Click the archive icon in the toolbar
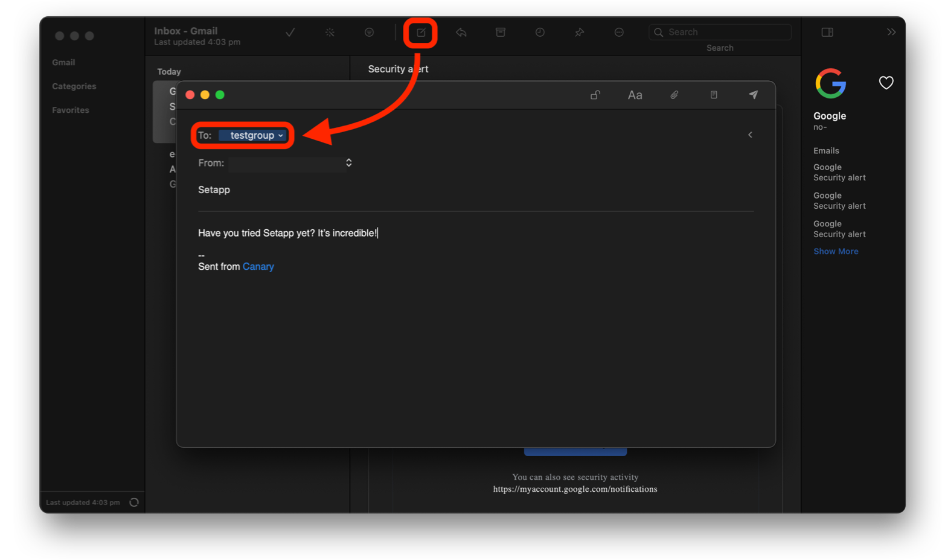Viewport: 942px width, 560px height. click(x=501, y=32)
